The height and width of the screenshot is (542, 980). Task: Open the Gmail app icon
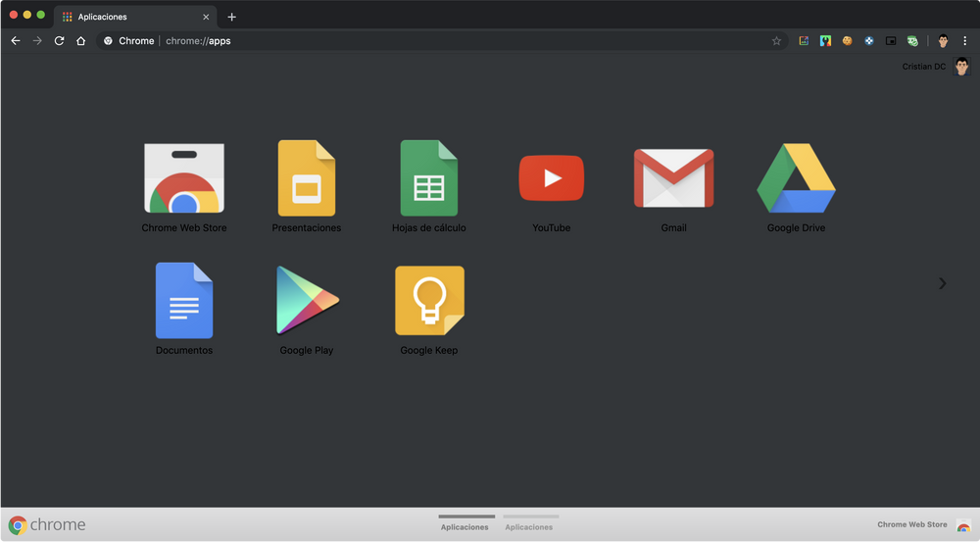(673, 178)
